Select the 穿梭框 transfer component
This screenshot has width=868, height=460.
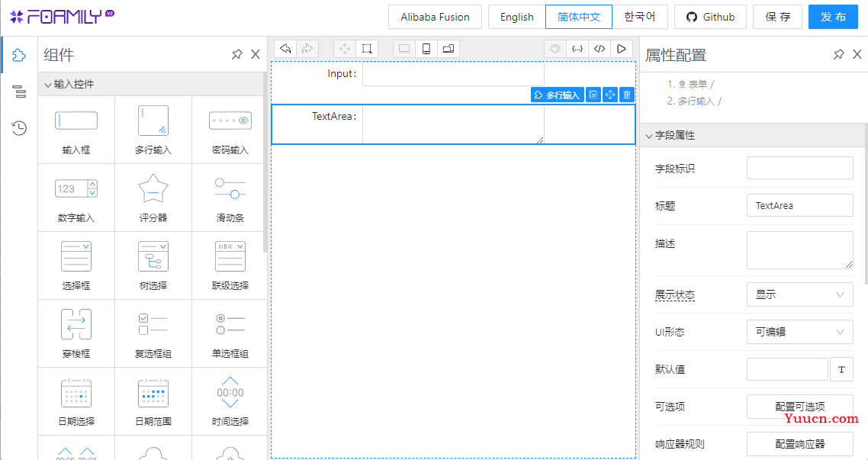coord(76,334)
